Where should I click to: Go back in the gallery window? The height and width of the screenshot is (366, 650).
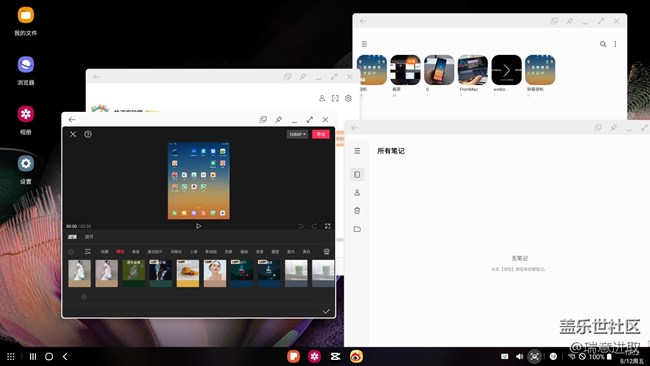[x=363, y=21]
